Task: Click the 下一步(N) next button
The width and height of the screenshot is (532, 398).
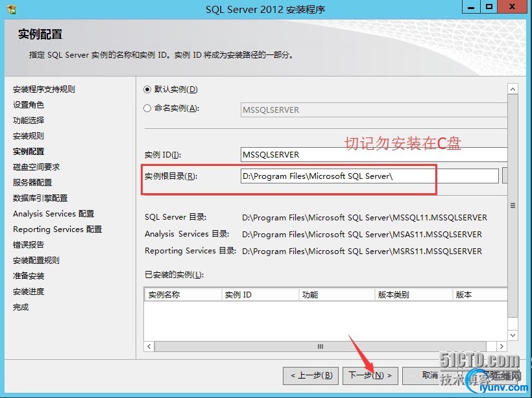Action: (x=370, y=375)
